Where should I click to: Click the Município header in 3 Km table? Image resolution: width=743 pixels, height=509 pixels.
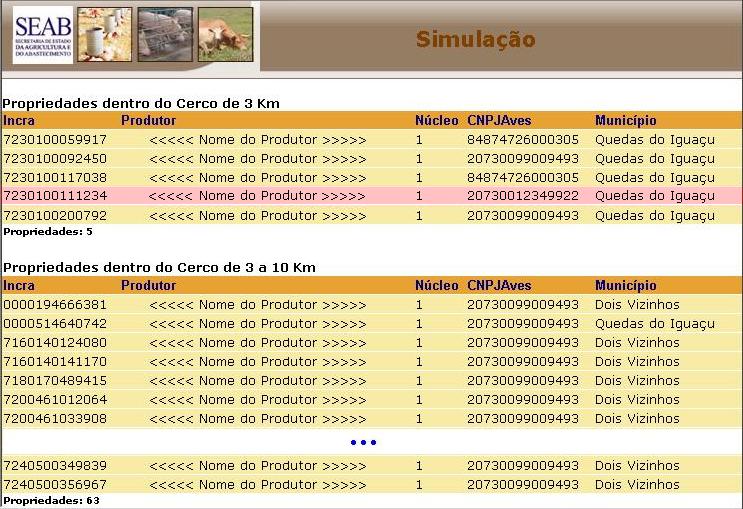click(625, 121)
